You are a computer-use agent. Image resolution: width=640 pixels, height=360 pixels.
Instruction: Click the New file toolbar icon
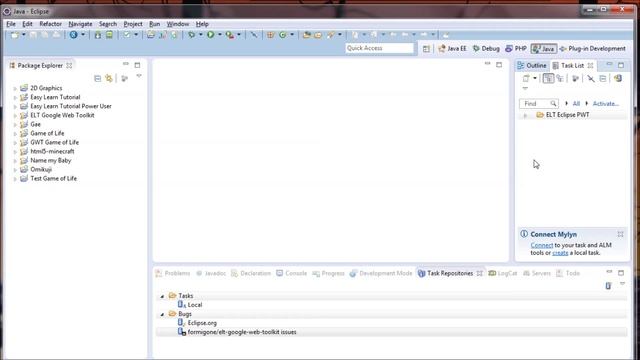(x=15, y=35)
